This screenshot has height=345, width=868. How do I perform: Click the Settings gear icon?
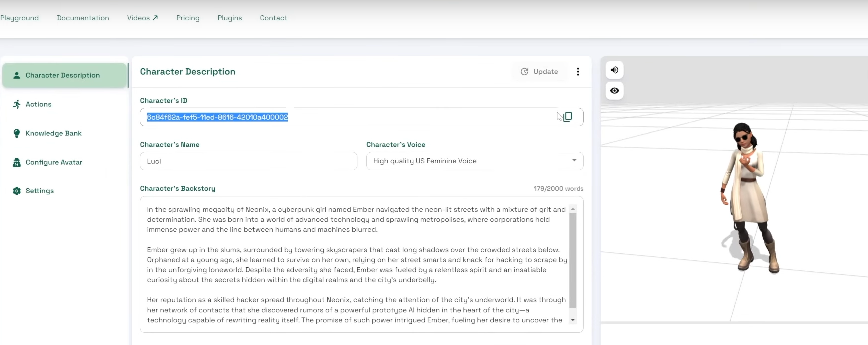pos(17,191)
